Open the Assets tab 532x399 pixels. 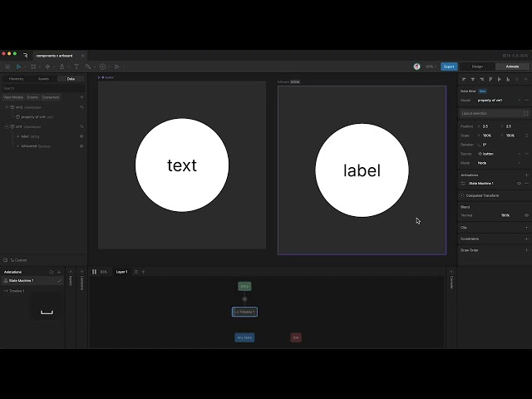(x=43, y=79)
